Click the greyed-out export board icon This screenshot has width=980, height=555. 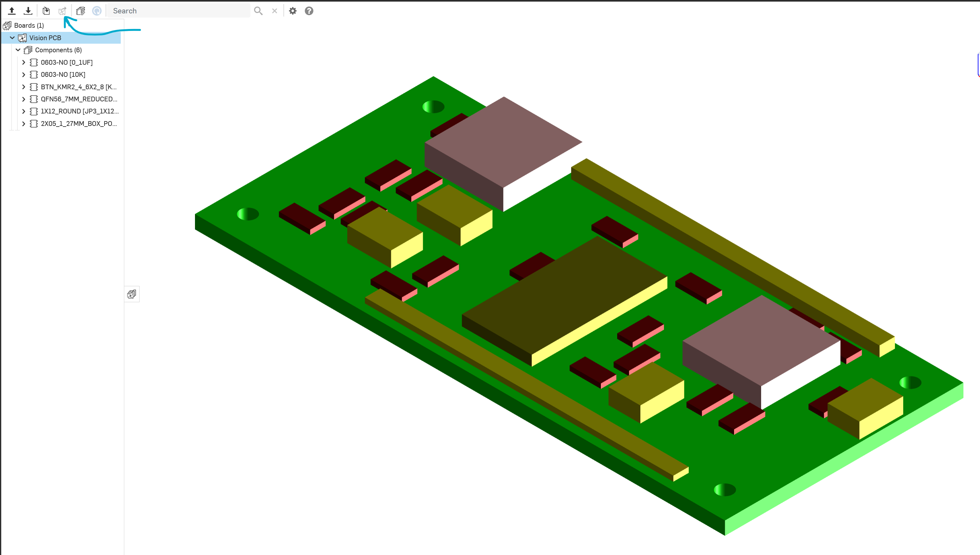pyautogui.click(x=62, y=11)
